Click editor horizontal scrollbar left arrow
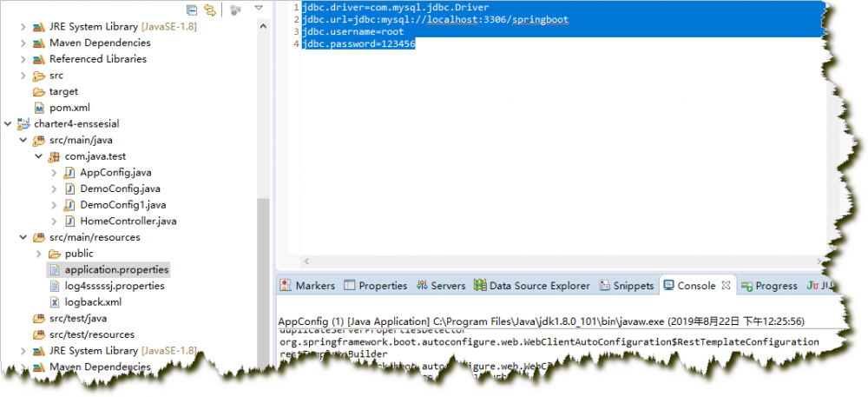This screenshot has width=868, height=397. (x=306, y=261)
